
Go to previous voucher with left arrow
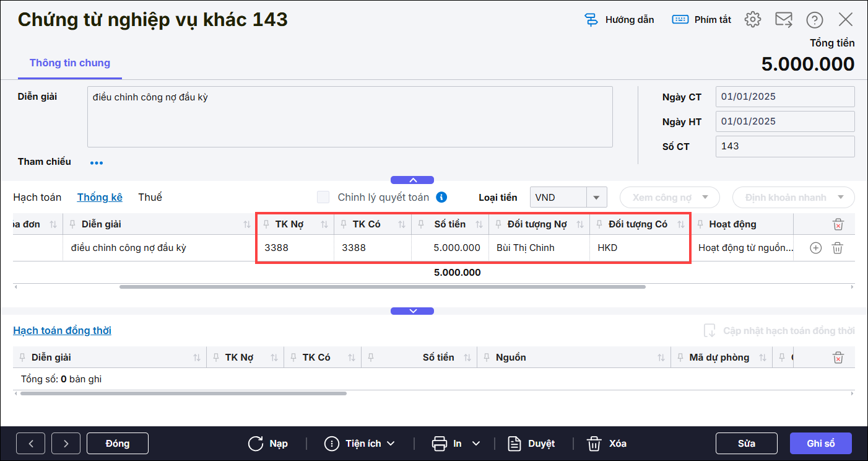(32, 444)
